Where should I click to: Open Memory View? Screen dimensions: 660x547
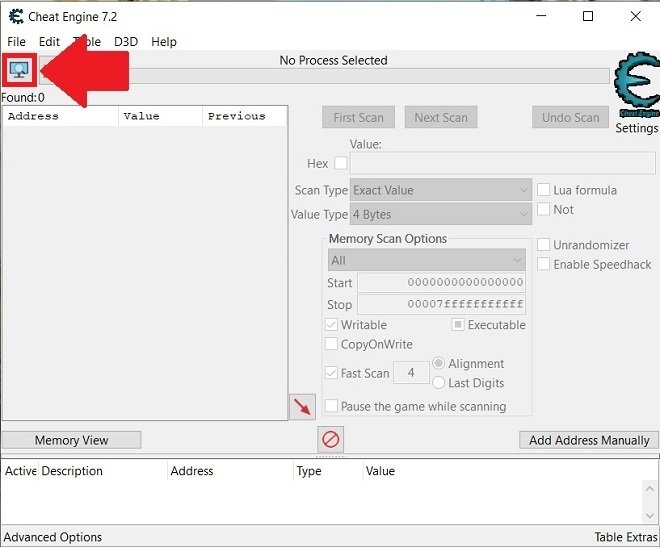click(x=72, y=440)
